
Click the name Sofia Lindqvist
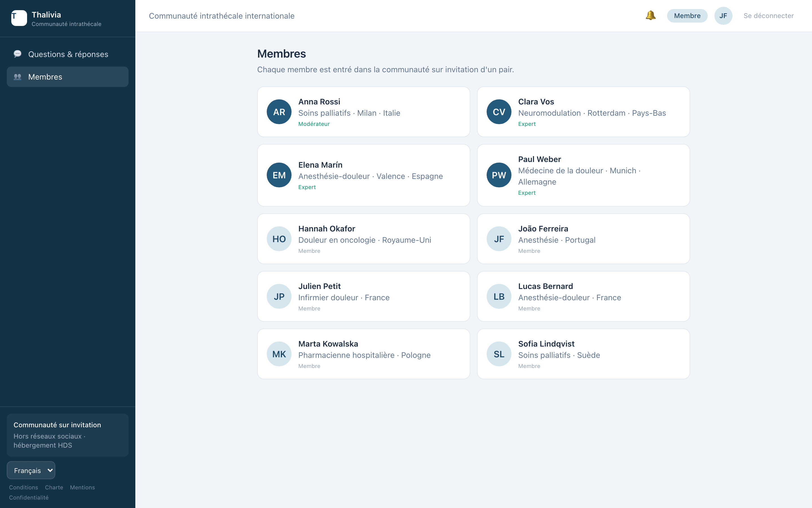coord(546,344)
